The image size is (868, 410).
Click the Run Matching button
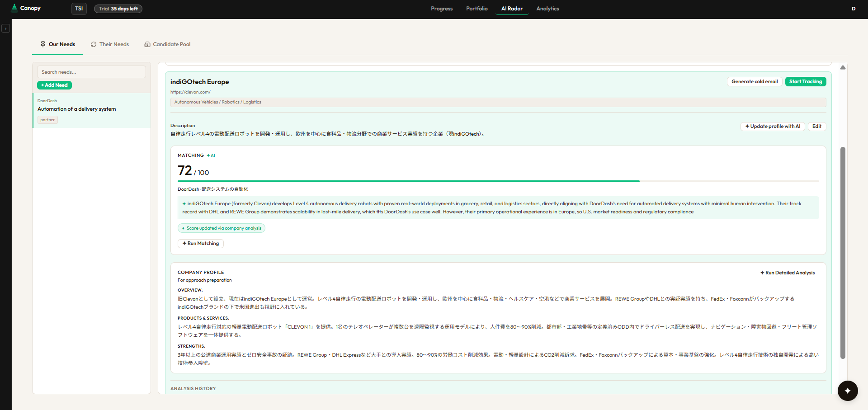pos(201,243)
